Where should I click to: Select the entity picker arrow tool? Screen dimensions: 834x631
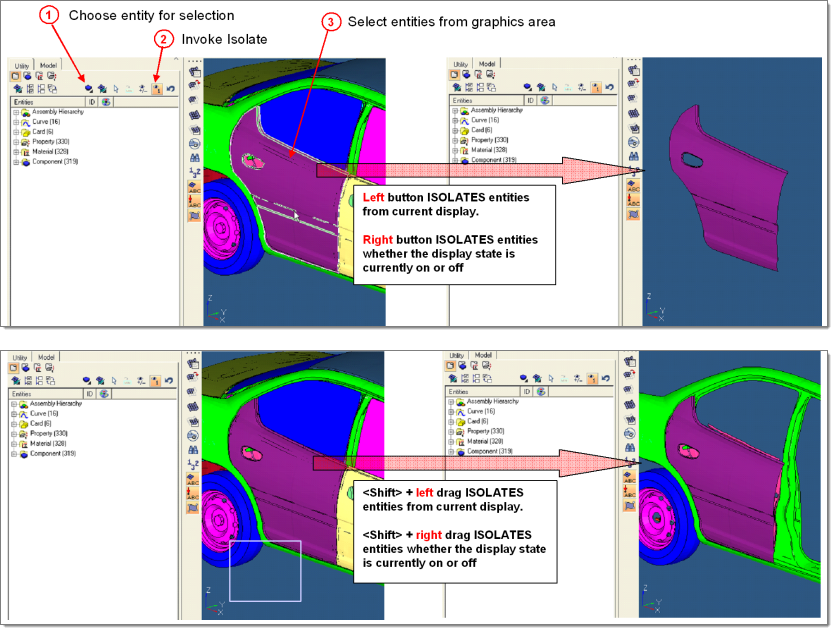pos(116,88)
